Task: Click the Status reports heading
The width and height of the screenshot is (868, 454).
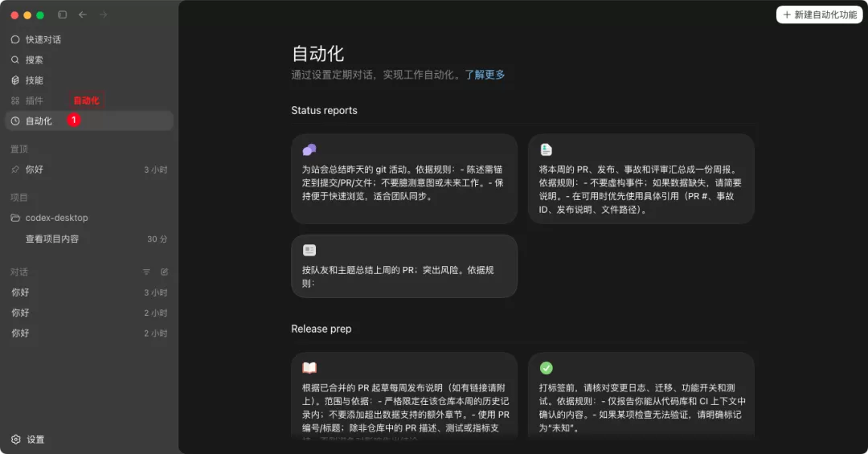Action: click(324, 110)
